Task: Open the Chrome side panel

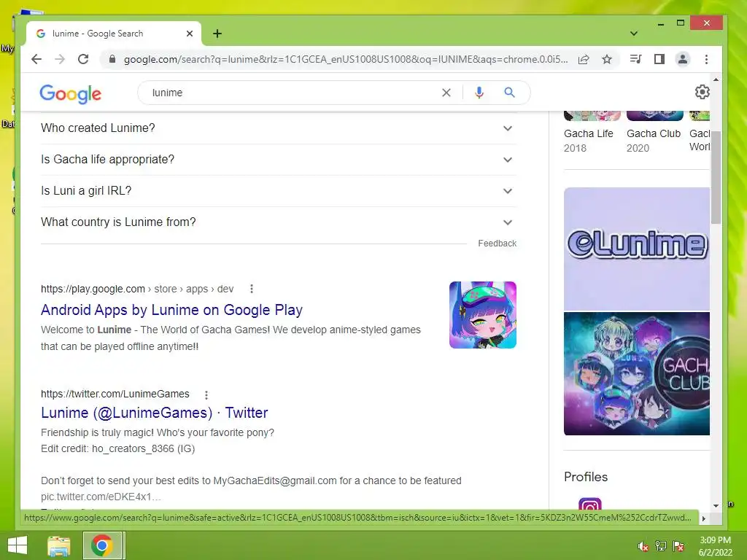Action: coord(659,59)
